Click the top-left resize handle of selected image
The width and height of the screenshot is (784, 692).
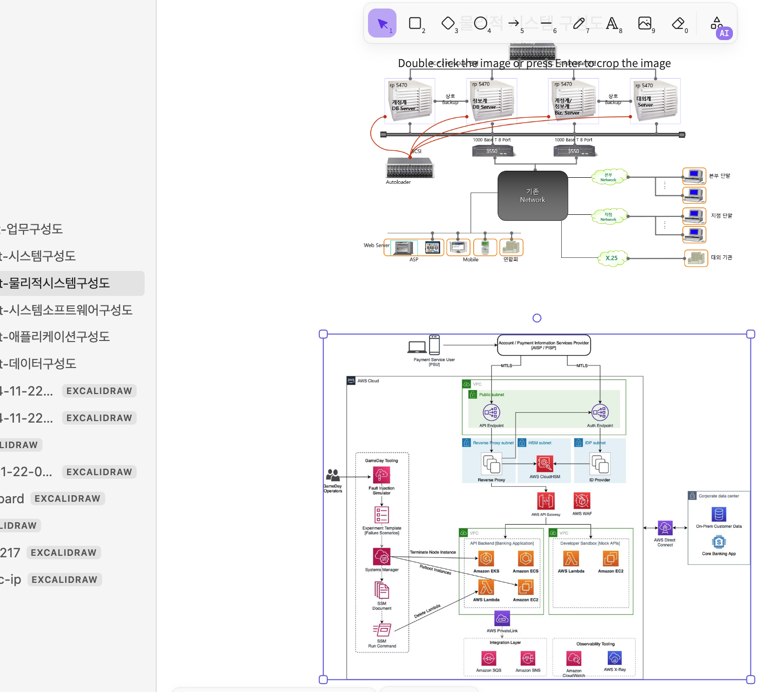[323, 334]
